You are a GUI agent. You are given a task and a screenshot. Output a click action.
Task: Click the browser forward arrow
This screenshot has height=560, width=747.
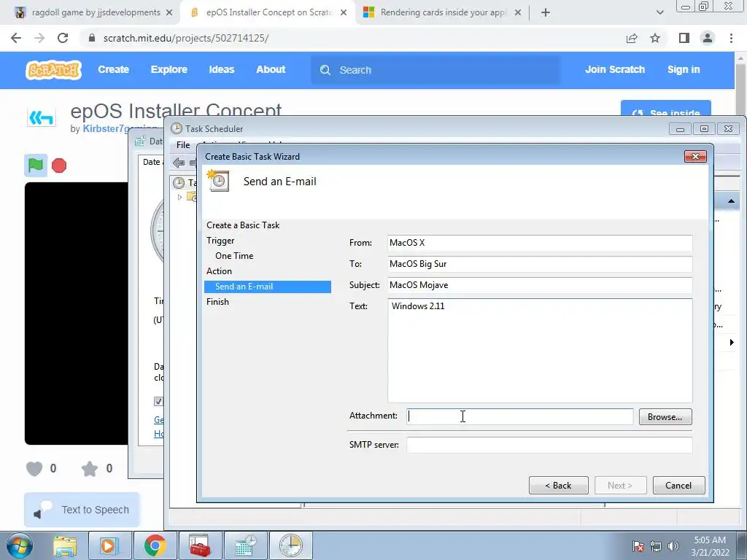click(x=39, y=38)
